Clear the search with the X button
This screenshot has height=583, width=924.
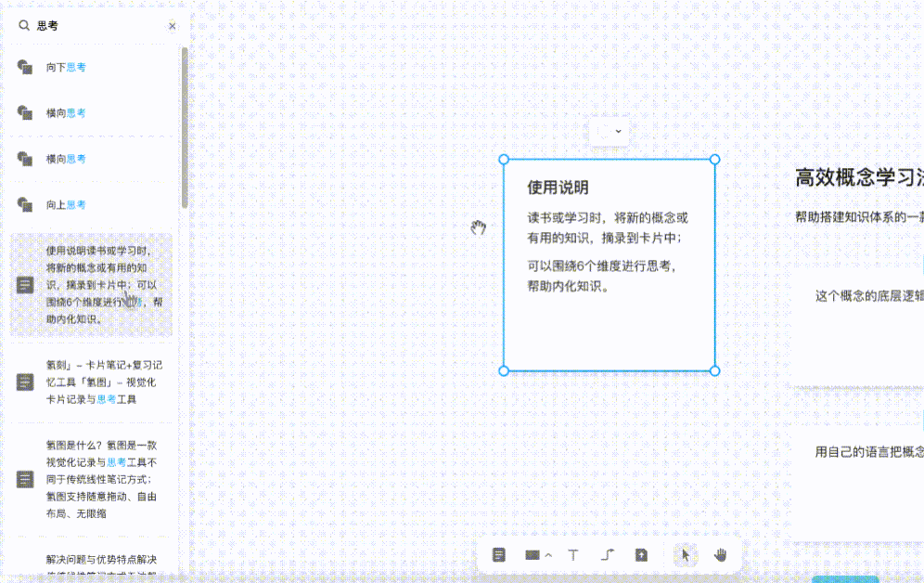[x=172, y=26]
